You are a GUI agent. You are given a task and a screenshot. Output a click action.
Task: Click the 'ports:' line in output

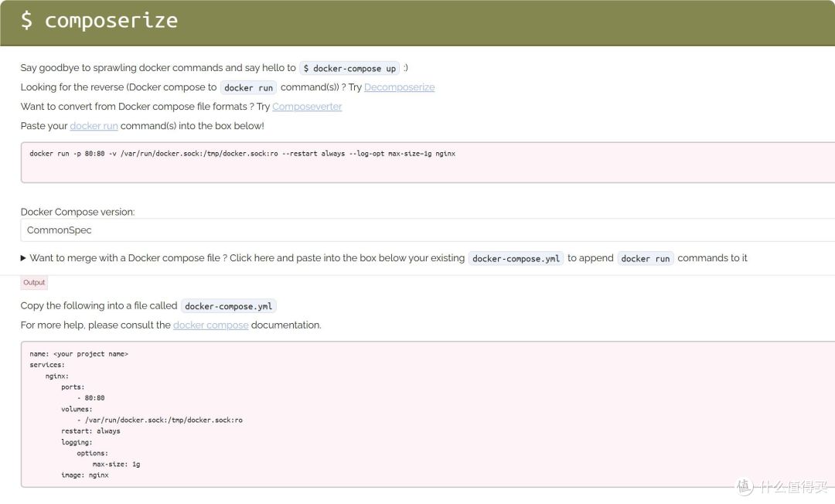[x=73, y=387]
